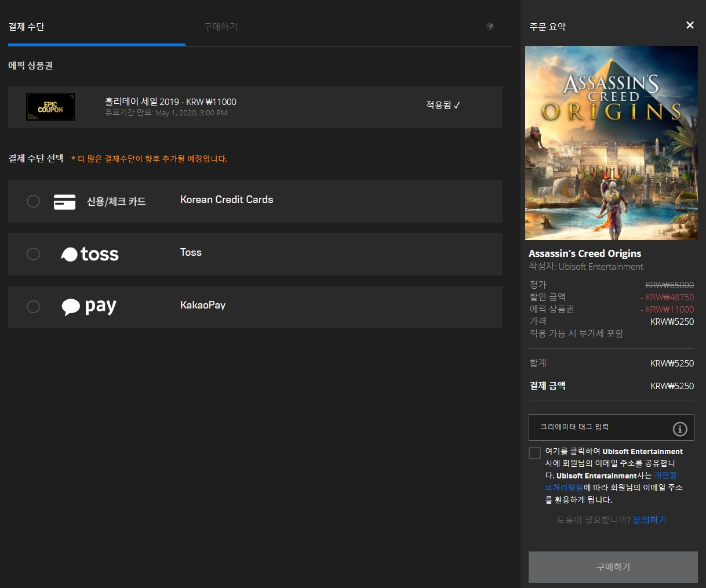Select the Korean Credit Cards radio button

pos(34,201)
